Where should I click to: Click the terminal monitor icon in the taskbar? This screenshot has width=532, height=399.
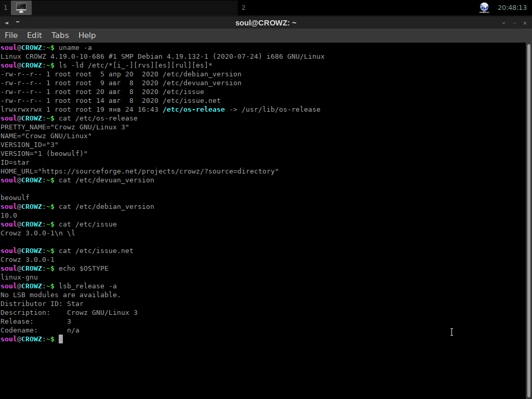tap(21, 7)
